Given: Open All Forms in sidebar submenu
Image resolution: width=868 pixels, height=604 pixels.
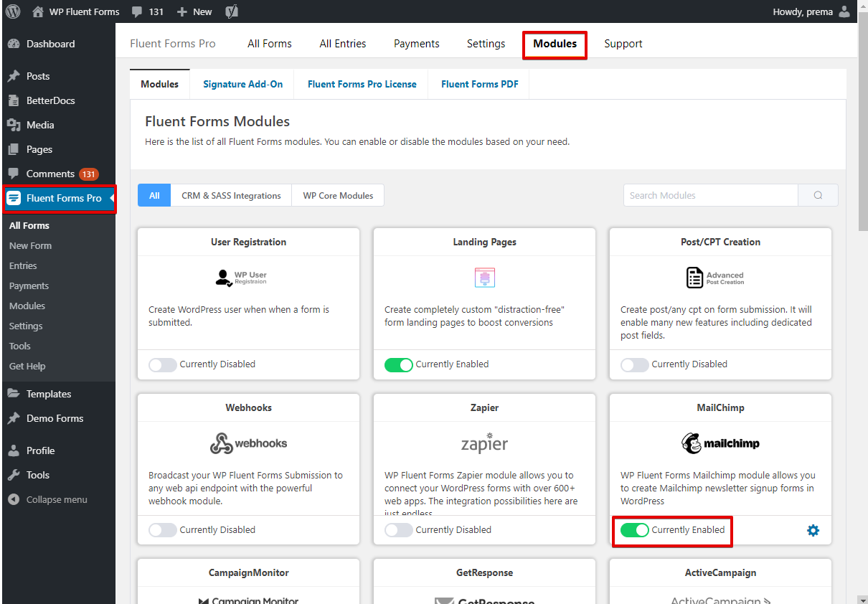Looking at the screenshot, I should coord(29,225).
